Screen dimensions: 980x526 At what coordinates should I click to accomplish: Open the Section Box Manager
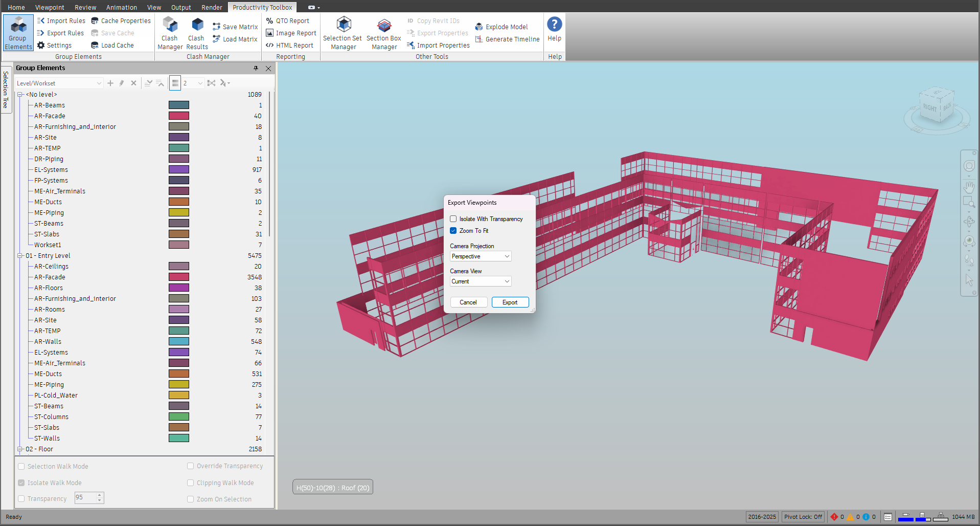tap(384, 33)
